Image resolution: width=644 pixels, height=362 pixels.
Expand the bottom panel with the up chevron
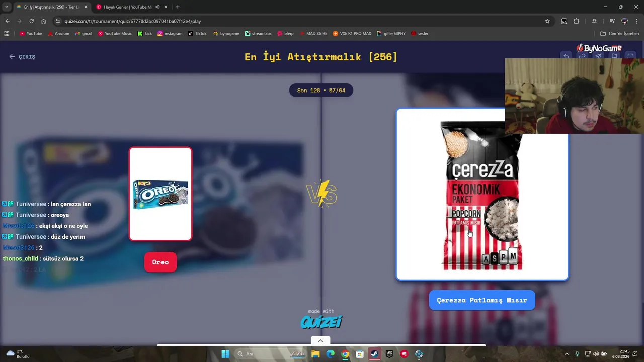(320, 341)
